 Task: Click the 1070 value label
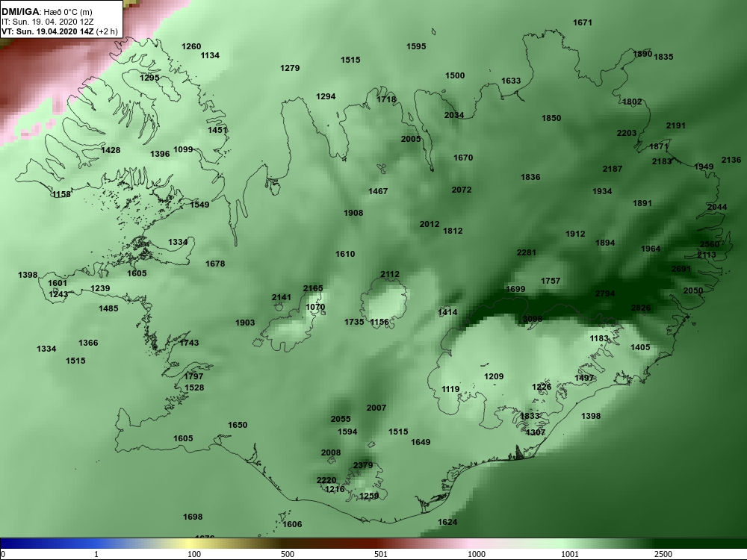315,307
